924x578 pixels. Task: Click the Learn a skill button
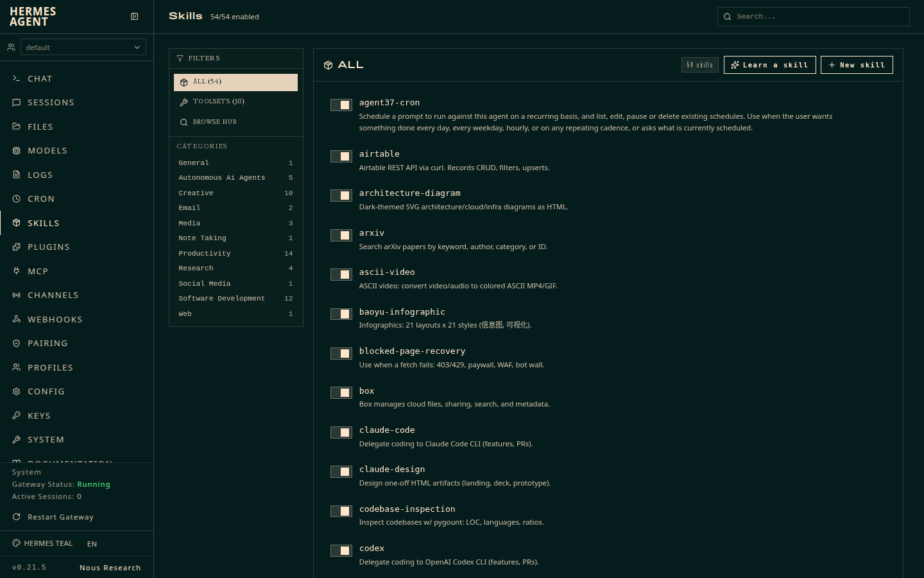(x=770, y=65)
